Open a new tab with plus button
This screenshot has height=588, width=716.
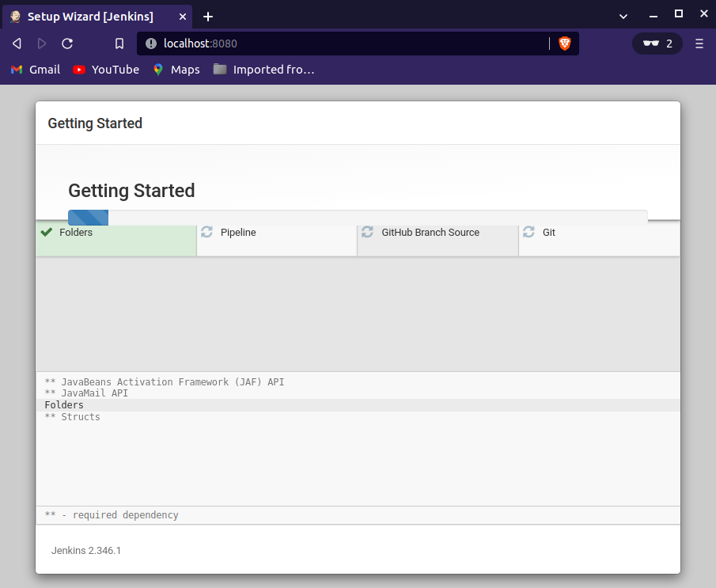(x=208, y=16)
